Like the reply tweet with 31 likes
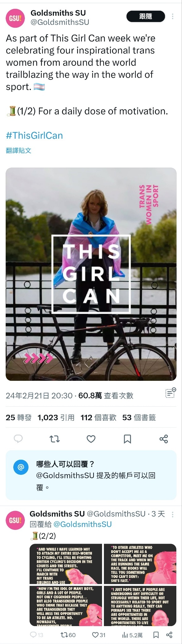Screen dimensions: 182x644 coord(99,635)
